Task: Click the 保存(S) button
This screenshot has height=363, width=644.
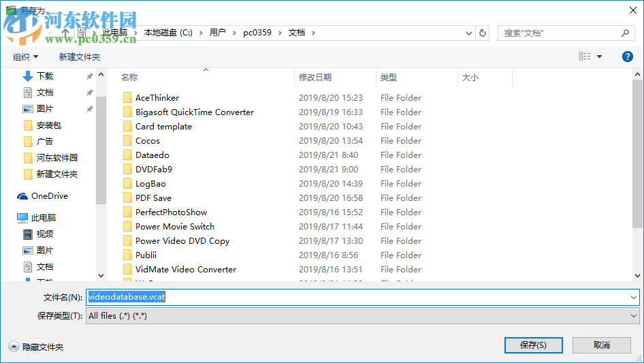Action: point(533,345)
